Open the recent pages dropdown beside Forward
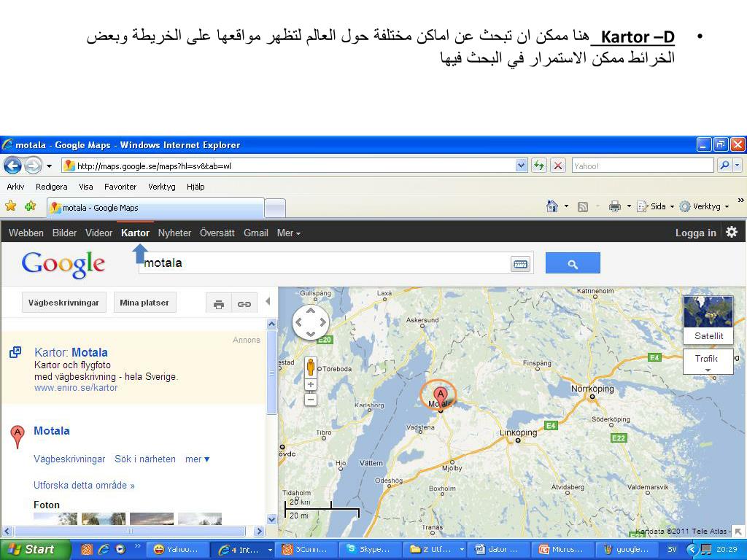Screen dimensions: 747x560 [49, 166]
